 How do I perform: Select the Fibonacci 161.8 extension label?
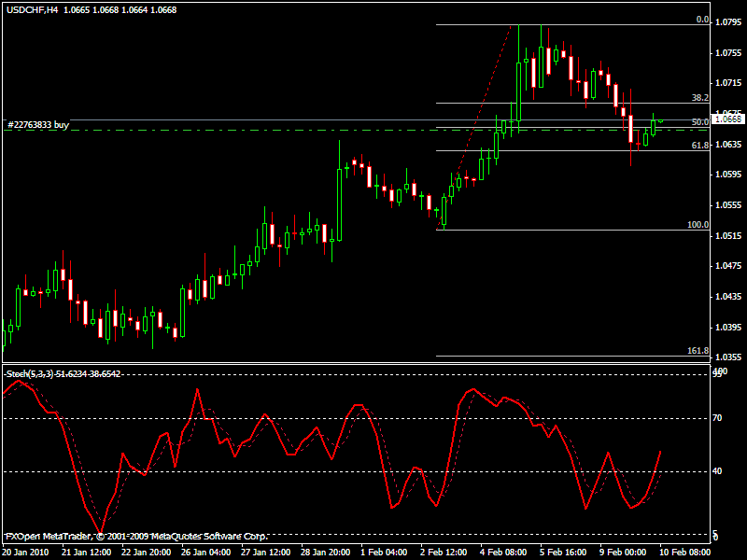[x=698, y=351]
